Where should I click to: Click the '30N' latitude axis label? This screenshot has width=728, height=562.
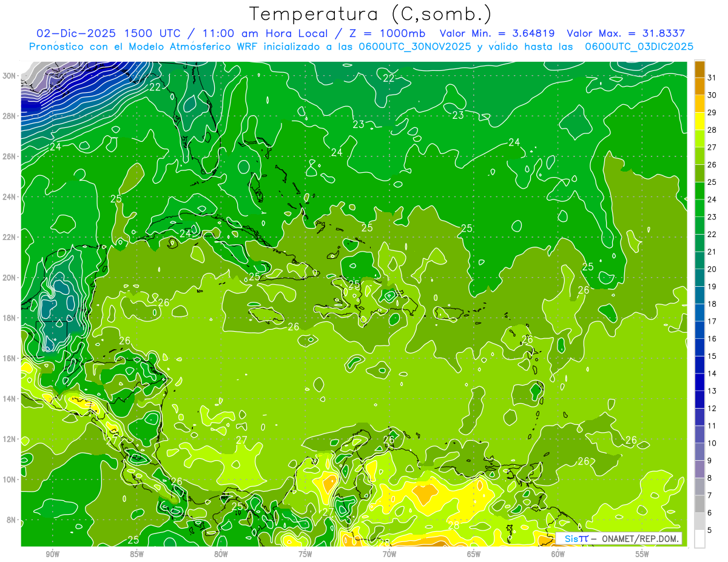(x=10, y=76)
